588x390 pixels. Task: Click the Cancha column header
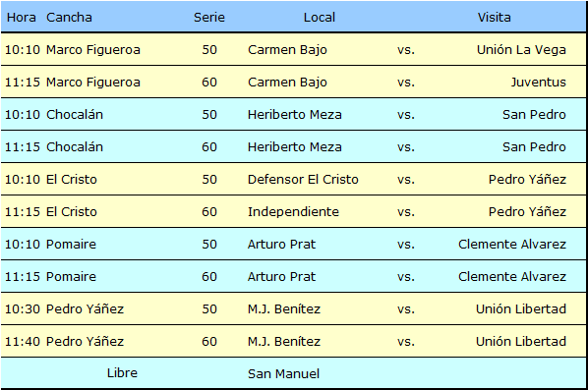[69, 18]
